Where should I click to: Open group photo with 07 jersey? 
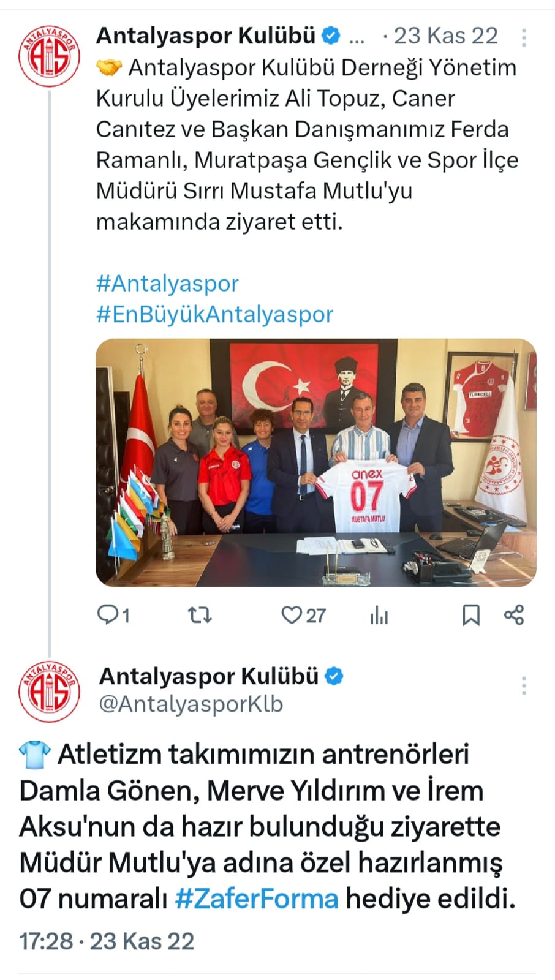coord(315,462)
